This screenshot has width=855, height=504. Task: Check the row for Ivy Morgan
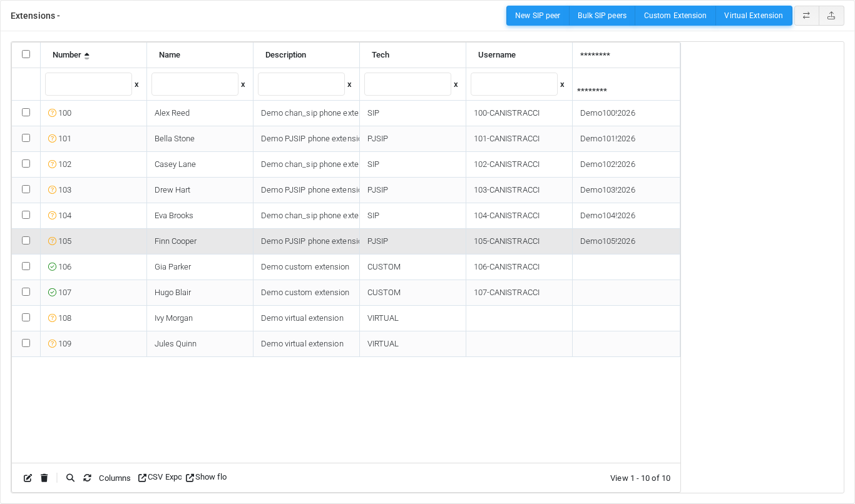point(26,318)
